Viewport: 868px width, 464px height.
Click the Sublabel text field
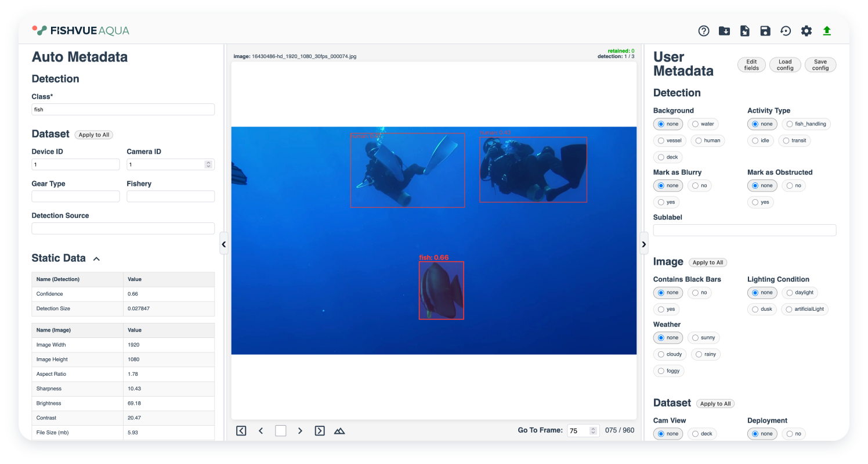(x=744, y=230)
